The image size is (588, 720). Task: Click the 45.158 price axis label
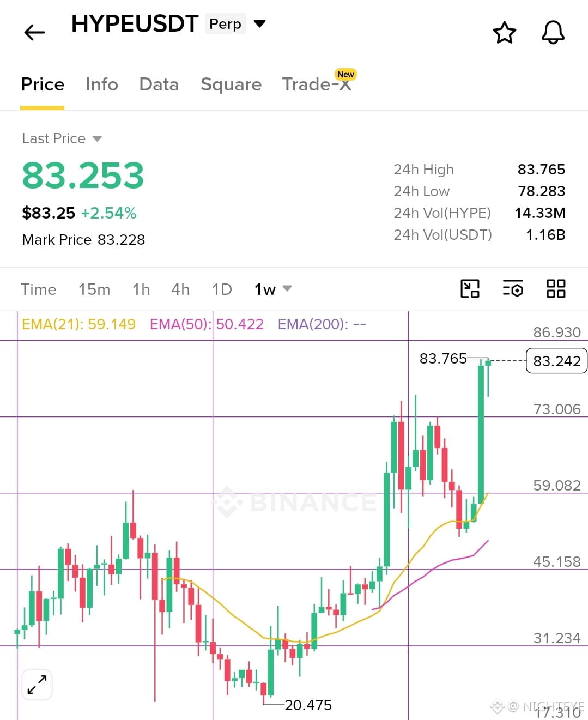[x=557, y=561]
